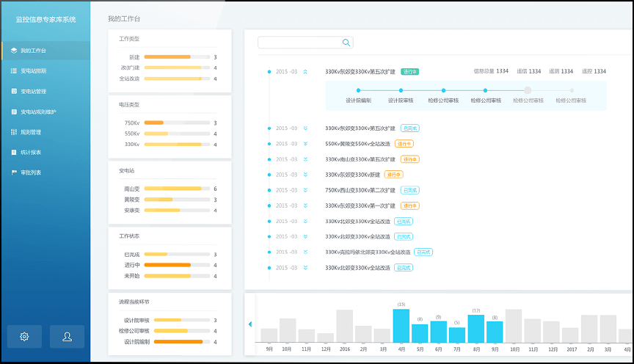634x364 pixels.
Task: Open the 330Kv东郊变330Kv新建 project link
Action: click(x=352, y=175)
